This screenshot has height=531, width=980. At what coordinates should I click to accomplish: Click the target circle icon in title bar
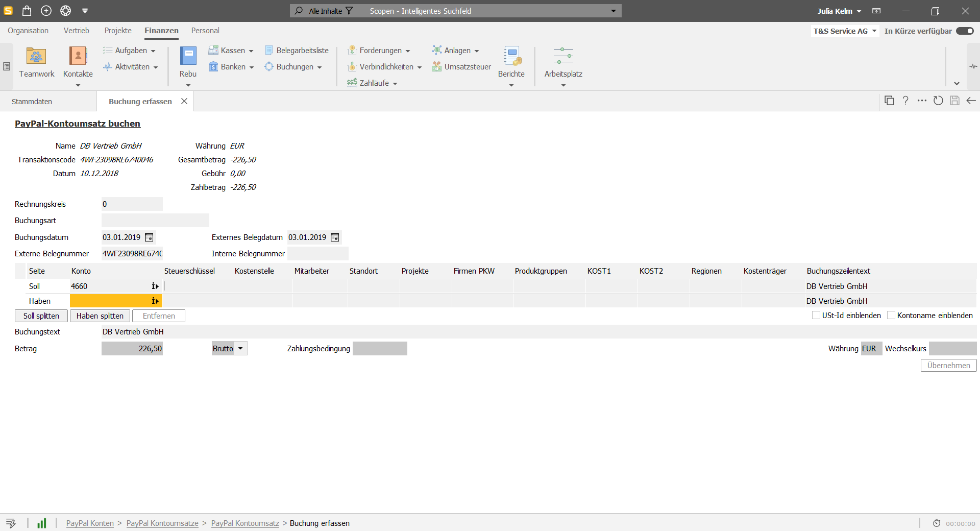(65, 11)
